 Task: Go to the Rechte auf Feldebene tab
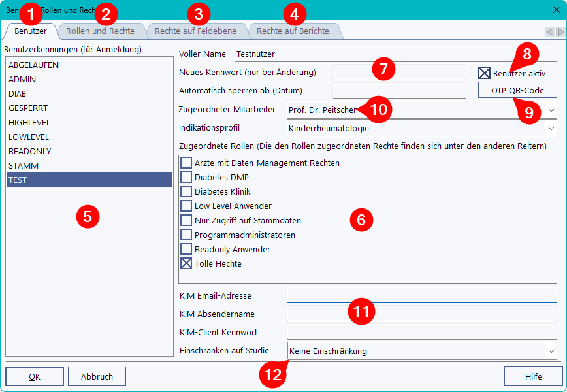point(196,31)
